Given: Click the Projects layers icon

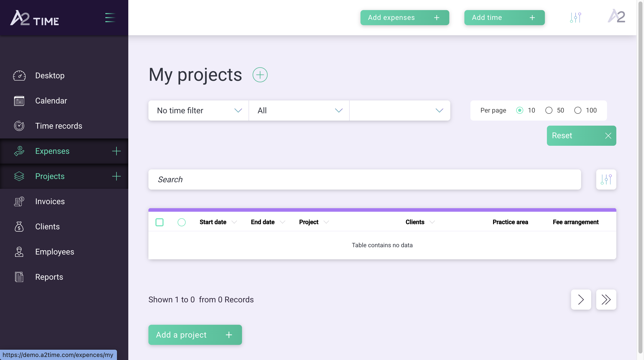Looking at the screenshot, I should (x=19, y=176).
